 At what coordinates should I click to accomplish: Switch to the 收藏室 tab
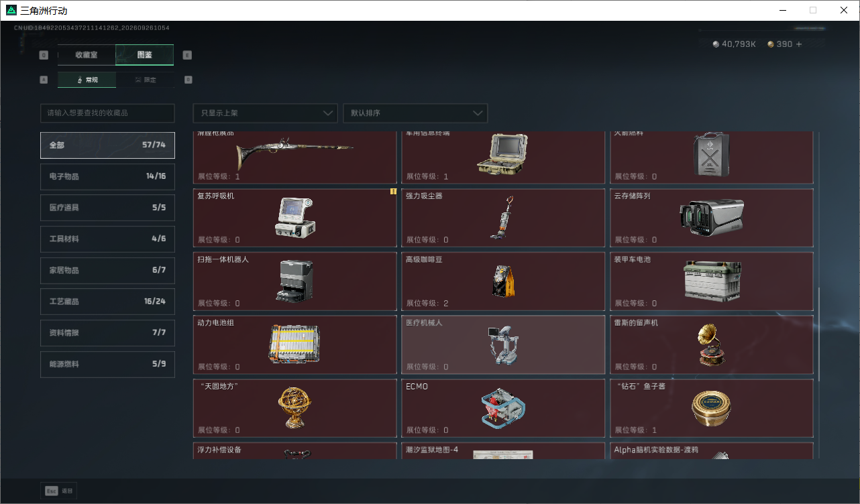click(x=87, y=55)
